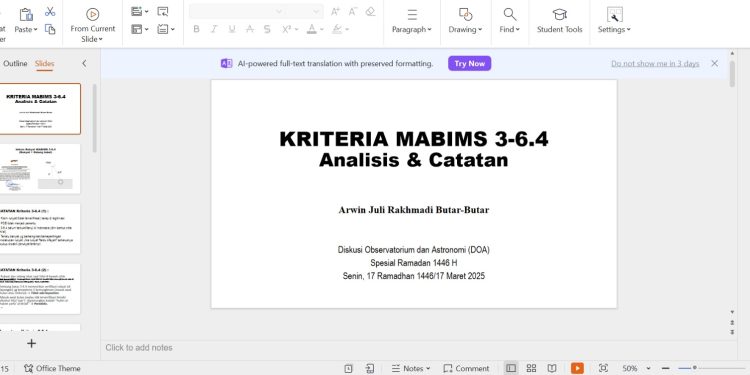Open the Settings menu
This screenshot has height=375, width=750.
coord(614,22)
